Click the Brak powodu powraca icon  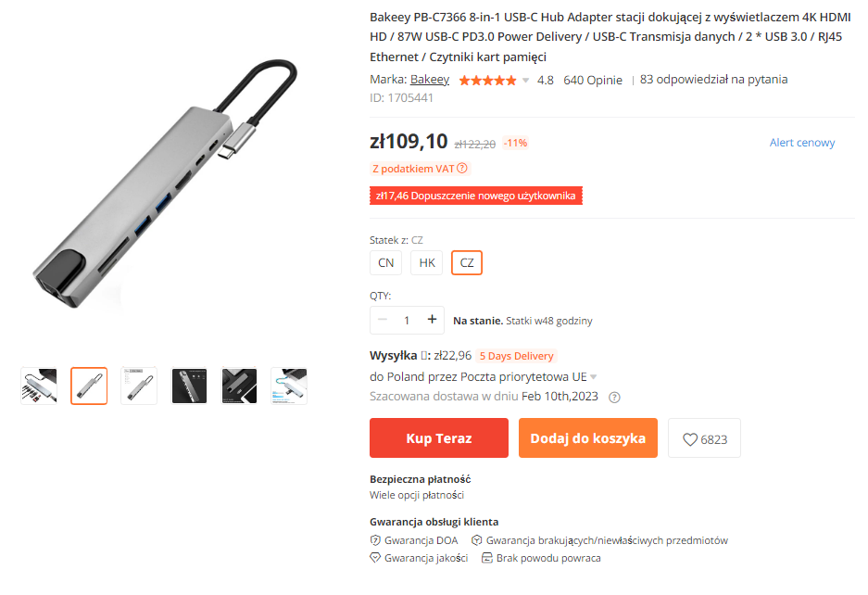(486, 557)
